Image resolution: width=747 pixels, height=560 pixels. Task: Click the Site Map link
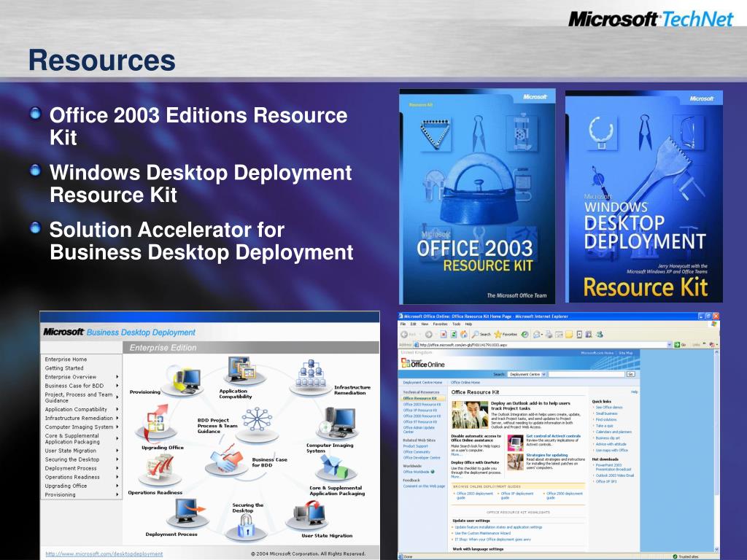[x=626, y=353]
